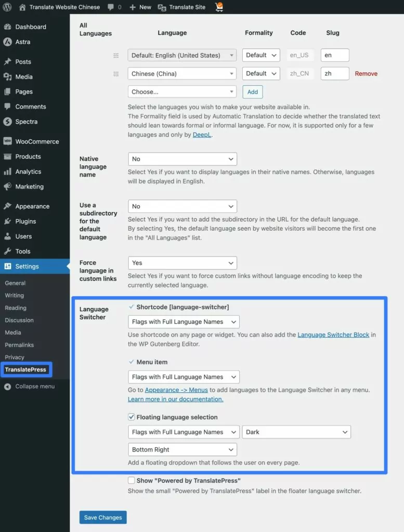Click the Collapse menu arrow icon
This screenshot has height=532, width=404.
coord(7,387)
